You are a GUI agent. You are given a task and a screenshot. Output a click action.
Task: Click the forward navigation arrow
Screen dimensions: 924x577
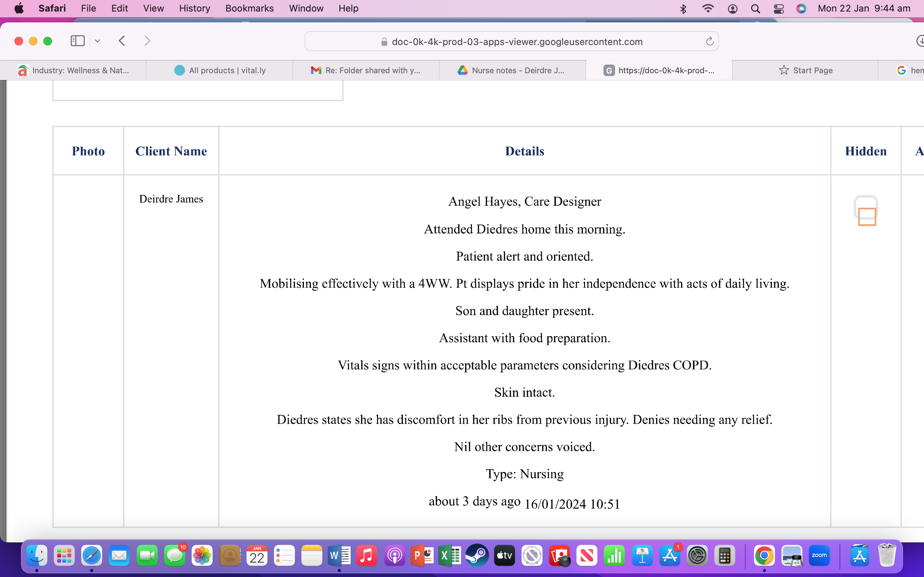[x=147, y=41]
